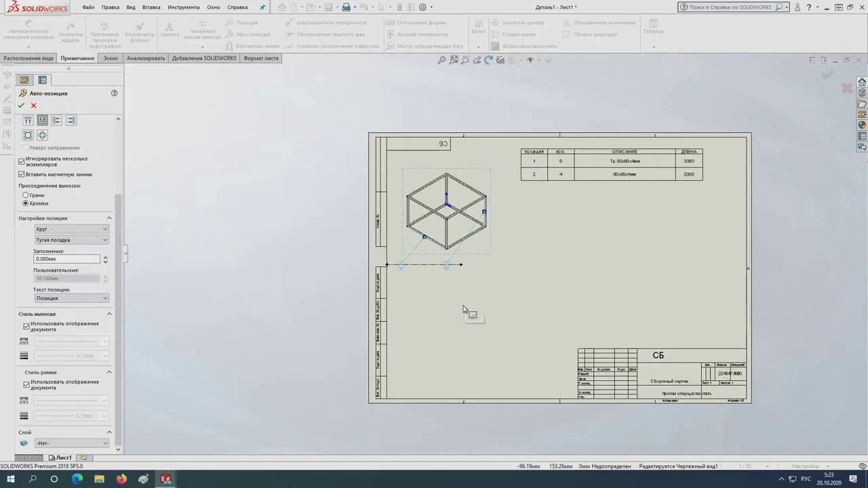868x488 pixels.
Task: Click Zoom to Fit magnifier icon
Action: (441, 60)
